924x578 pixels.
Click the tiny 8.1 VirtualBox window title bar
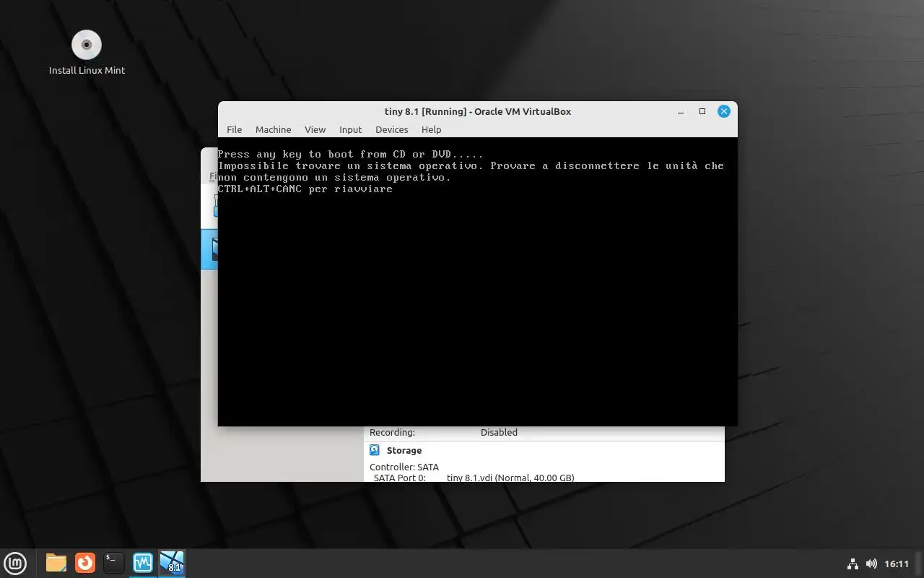(x=478, y=111)
